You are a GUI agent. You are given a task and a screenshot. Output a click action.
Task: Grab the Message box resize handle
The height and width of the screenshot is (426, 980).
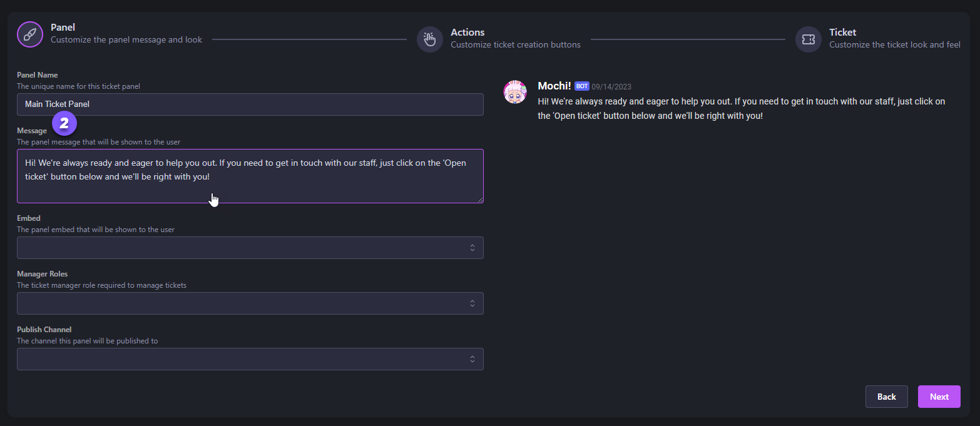[481, 200]
